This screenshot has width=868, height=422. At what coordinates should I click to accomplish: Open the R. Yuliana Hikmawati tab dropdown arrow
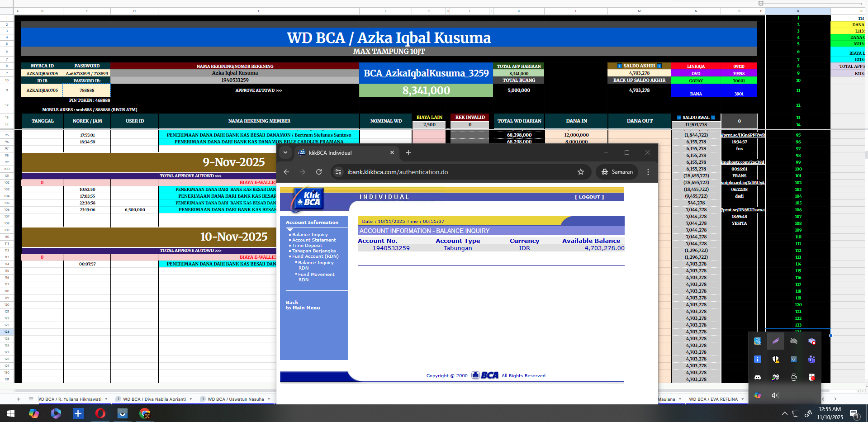pyautogui.click(x=106, y=399)
